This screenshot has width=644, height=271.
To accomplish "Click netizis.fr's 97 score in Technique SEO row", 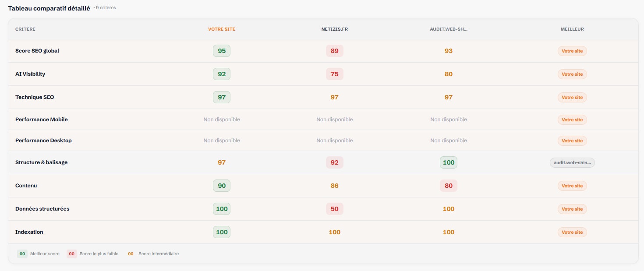I will click(x=335, y=97).
